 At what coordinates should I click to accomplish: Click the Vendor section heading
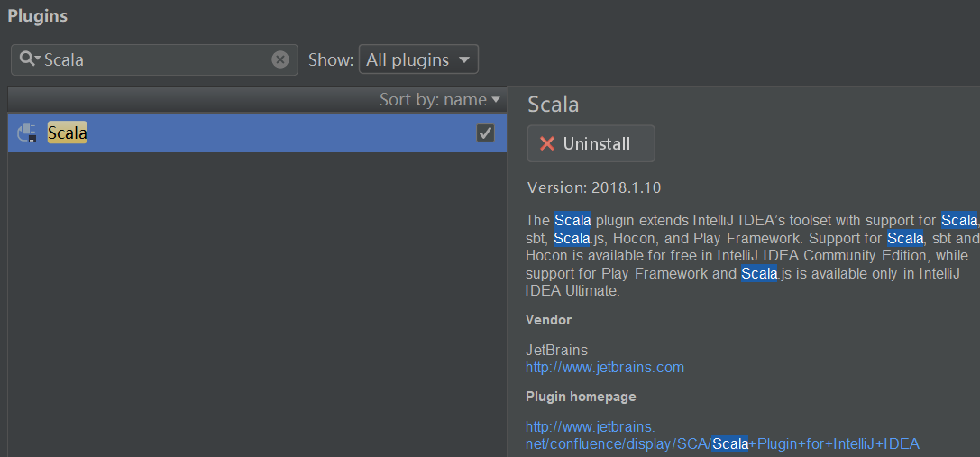[548, 320]
